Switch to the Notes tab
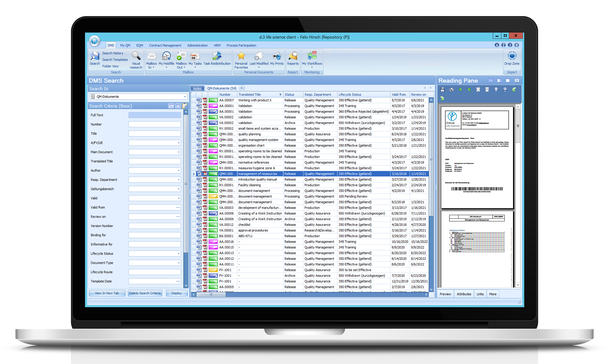Image resolution: width=614 pixels, height=364 pixels. click(197, 88)
